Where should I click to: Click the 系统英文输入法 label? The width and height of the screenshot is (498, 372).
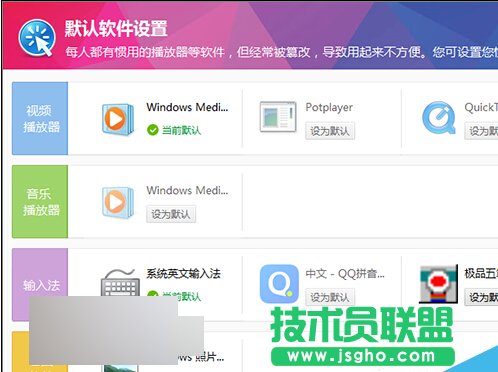(183, 274)
